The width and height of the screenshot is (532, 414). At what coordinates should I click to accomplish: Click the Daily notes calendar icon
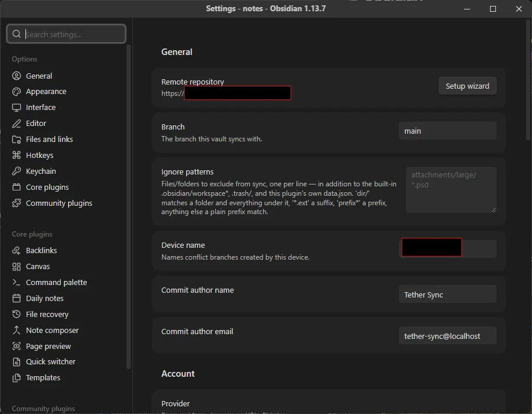pyautogui.click(x=17, y=298)
